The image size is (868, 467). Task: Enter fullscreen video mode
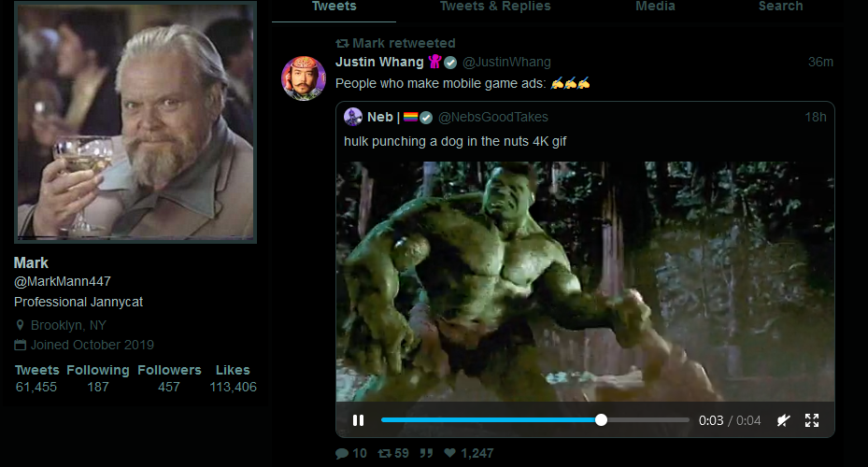pyautogui.click(x=812, y=420)
